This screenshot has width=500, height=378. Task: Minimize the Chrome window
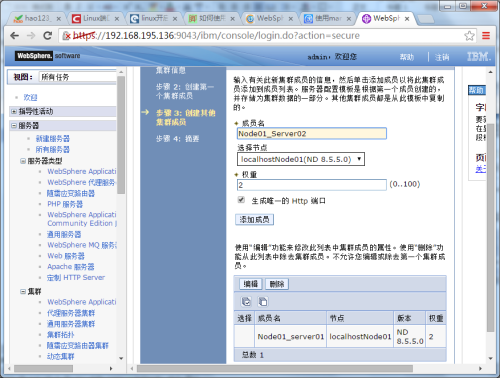click(x=448, y=6)
